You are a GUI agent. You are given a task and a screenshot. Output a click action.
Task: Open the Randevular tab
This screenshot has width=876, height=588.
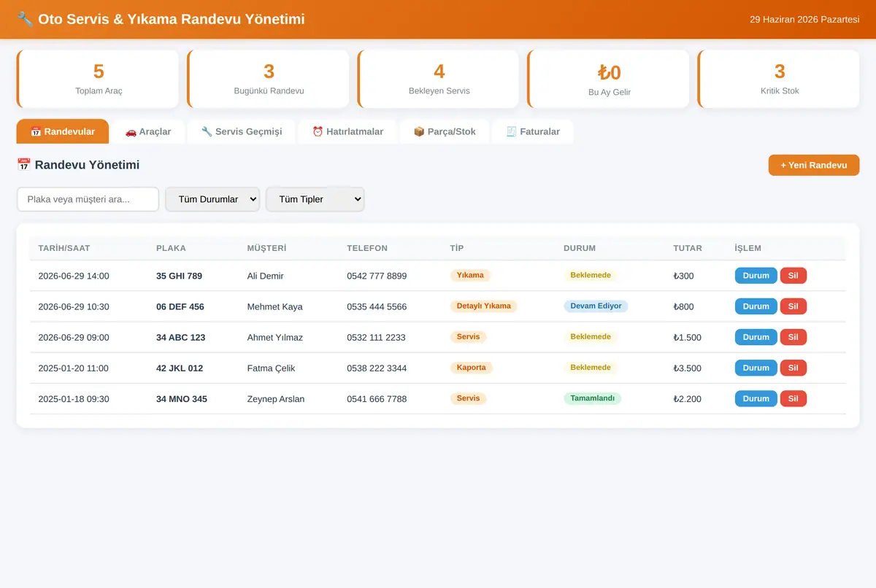[63, 131]
